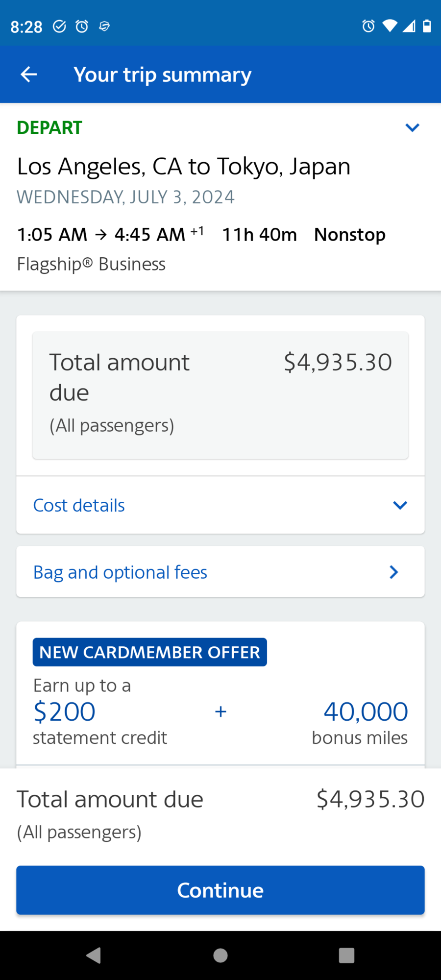Viewport: 441px width, 980px height.
Task: Tap the back navigation triangle button
Action: [94, 955]
